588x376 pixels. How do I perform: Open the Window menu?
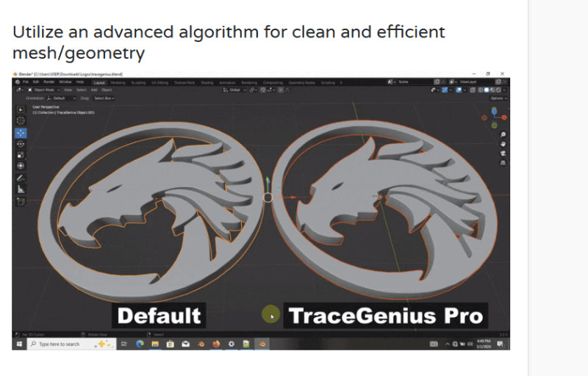tap(65, 82)
